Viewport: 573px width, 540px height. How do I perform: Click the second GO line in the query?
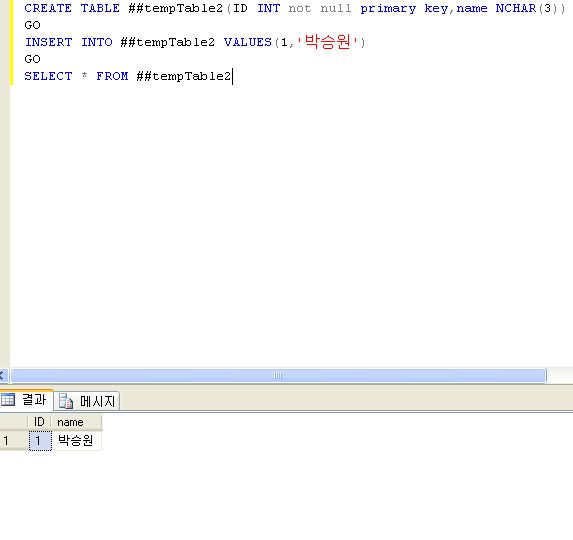pos(32,59)
